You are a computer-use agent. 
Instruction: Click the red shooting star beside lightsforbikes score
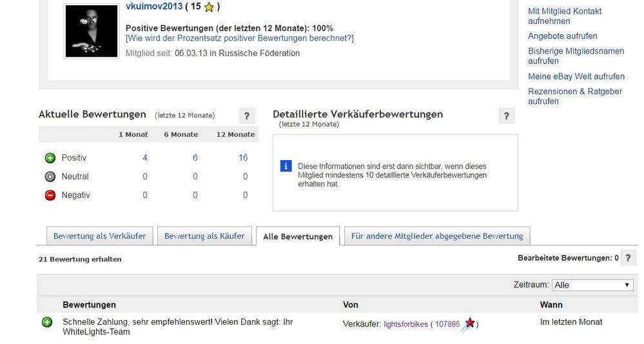pos(469,323)
